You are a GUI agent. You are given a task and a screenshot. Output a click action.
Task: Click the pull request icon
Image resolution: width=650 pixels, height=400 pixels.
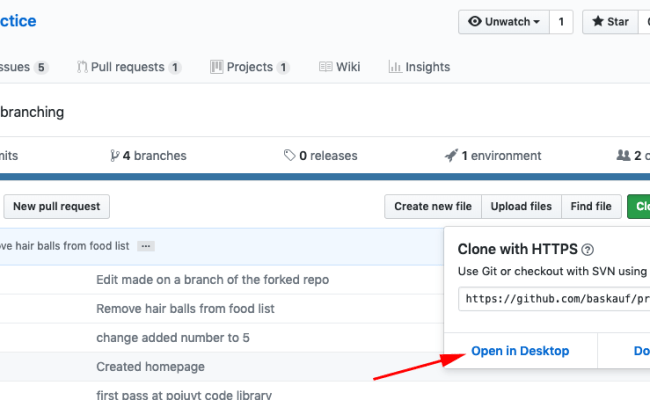pos(82,67)
